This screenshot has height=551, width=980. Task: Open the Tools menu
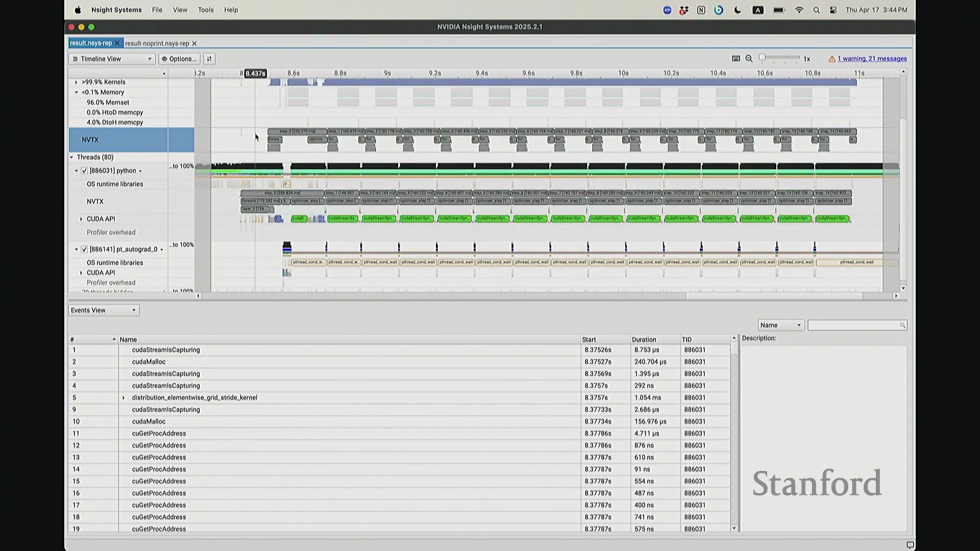pyautogui.click(x=206, y=10)
